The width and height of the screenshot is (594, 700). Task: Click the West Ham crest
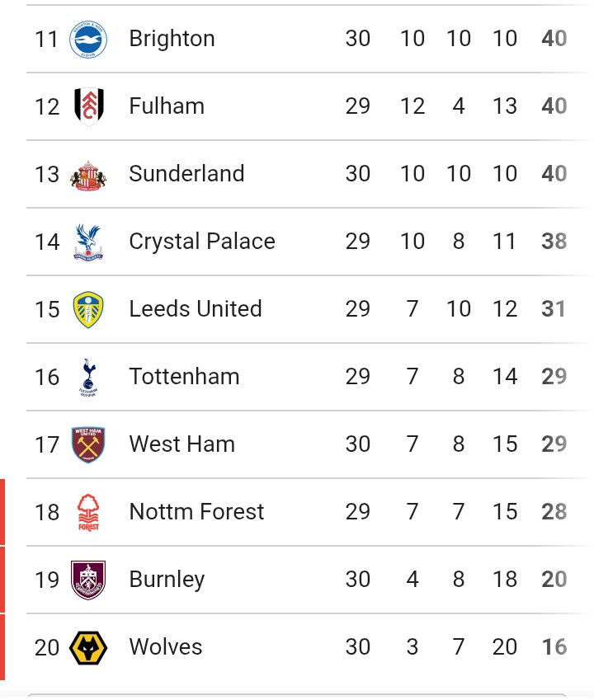tap(88, 444)
